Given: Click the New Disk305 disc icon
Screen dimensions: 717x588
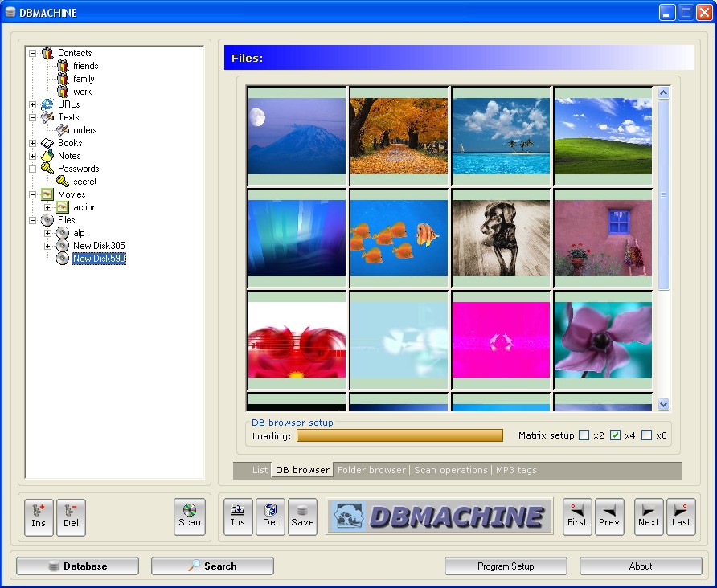Looking at the screenshot, I should (63, 246).
